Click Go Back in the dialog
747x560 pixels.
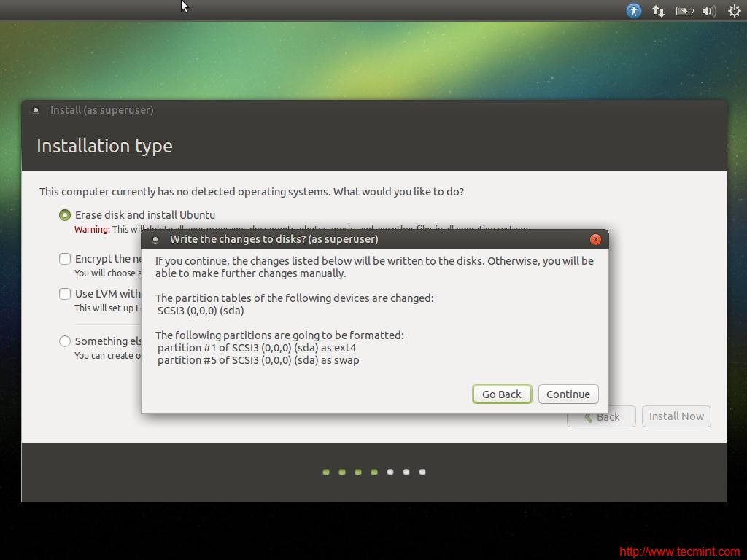pyautogui.click(x=502, y=394)
